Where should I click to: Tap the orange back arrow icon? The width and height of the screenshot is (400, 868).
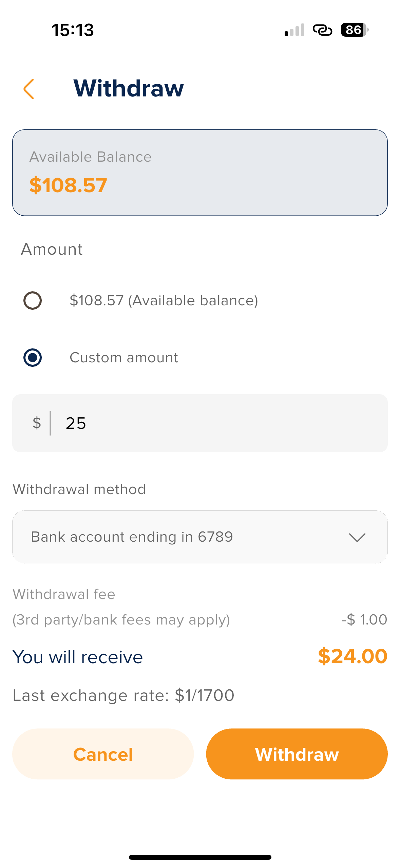(29, 89)
